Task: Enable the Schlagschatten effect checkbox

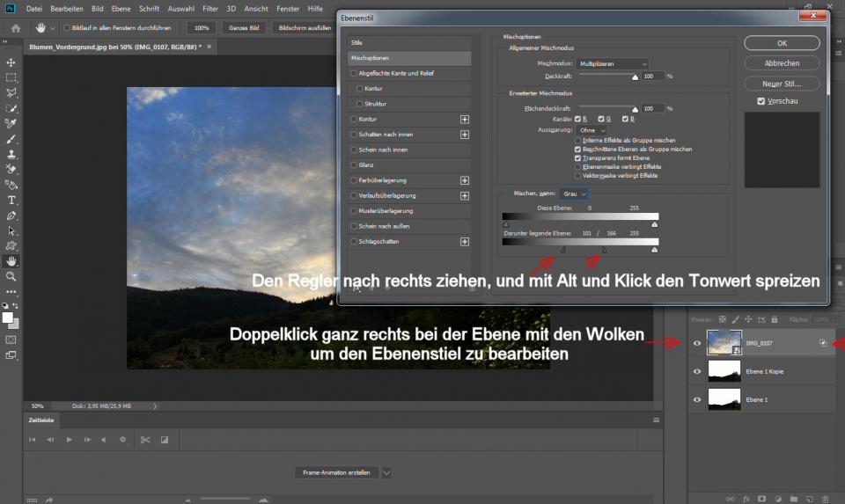Action: pos(354,241)
